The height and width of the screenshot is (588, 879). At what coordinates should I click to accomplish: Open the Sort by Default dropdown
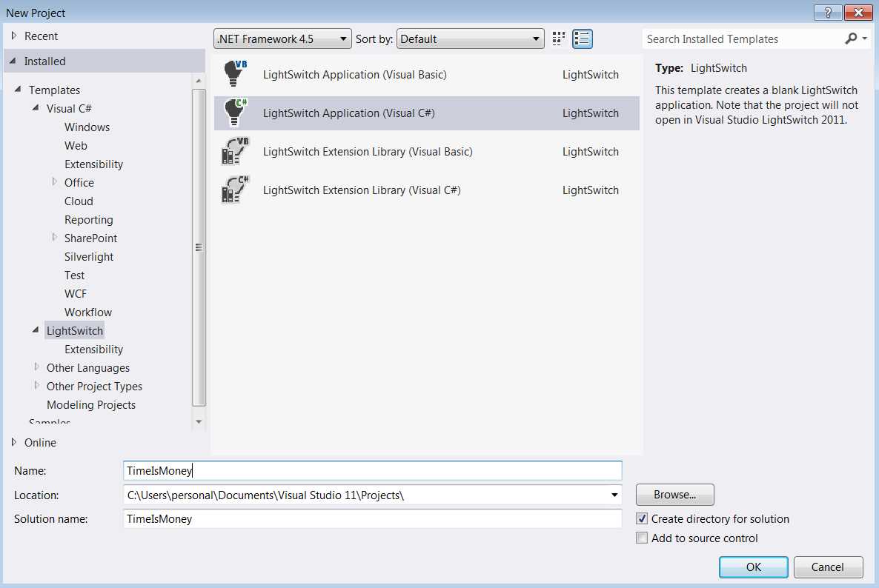[x=471, y=39]
